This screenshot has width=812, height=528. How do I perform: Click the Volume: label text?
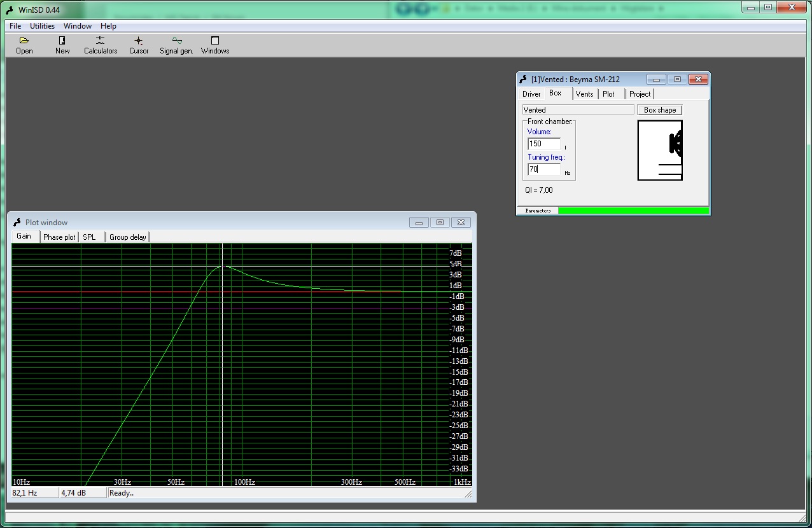540,132
